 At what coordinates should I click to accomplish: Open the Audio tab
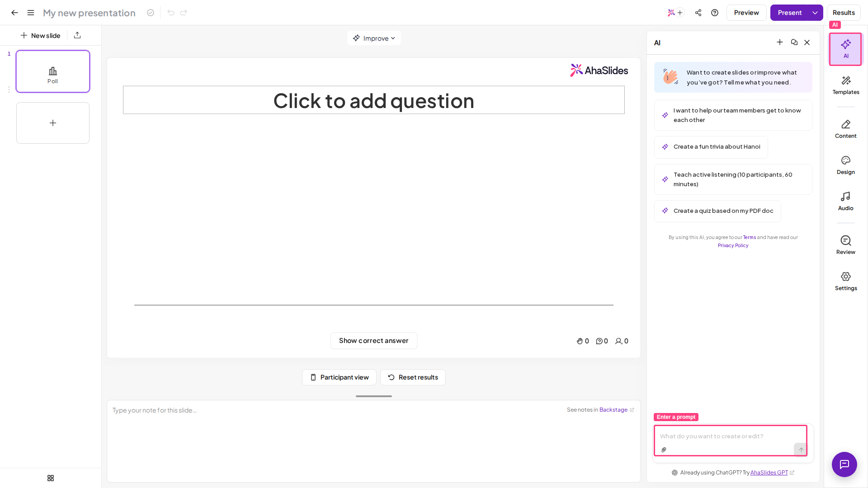tap(846, 202)
